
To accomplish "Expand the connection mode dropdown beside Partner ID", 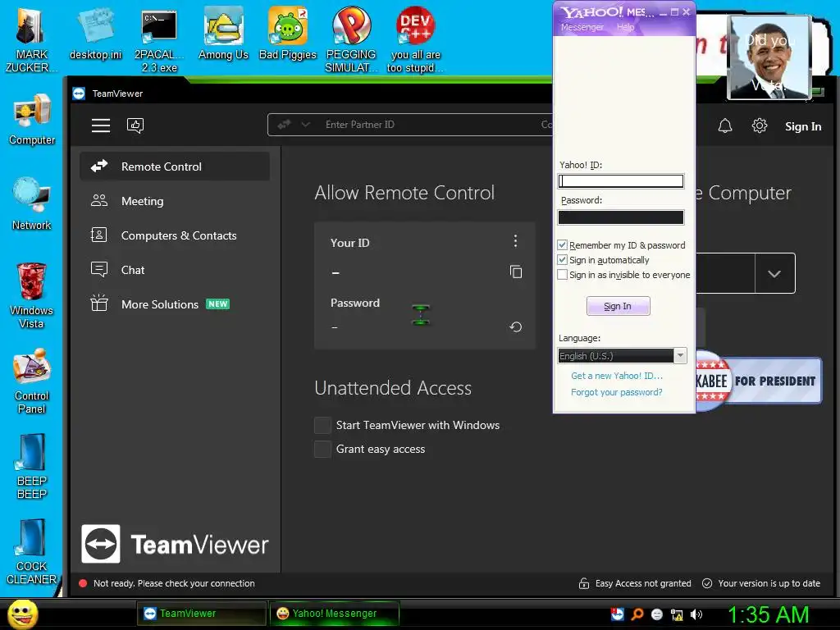I will 305,125.
